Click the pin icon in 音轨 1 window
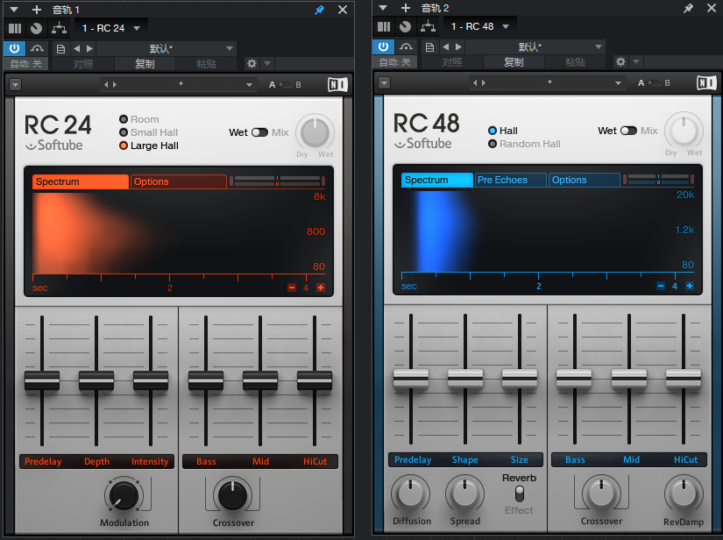The height and width of the screenshot is (540, 723). pos(318,9)
